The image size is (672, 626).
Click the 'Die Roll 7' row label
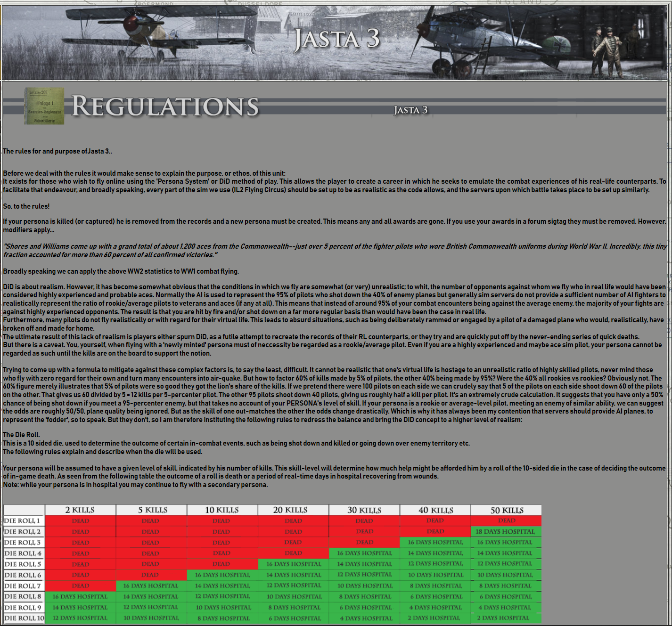click(x=24, y=585)
